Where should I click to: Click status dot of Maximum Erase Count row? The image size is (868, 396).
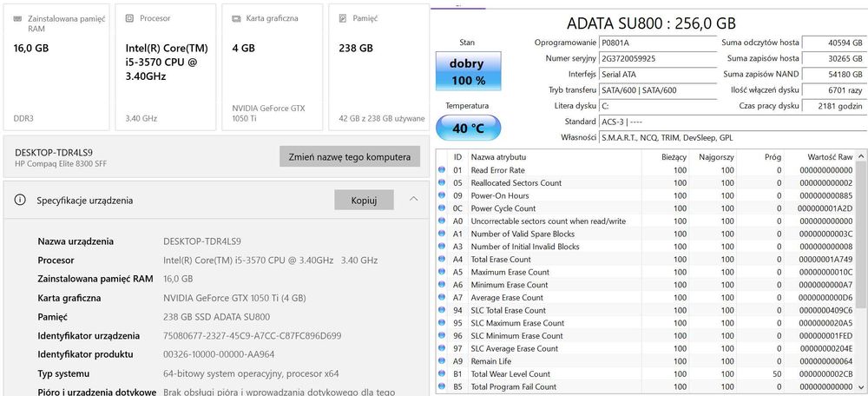click(x=442, y=272)
